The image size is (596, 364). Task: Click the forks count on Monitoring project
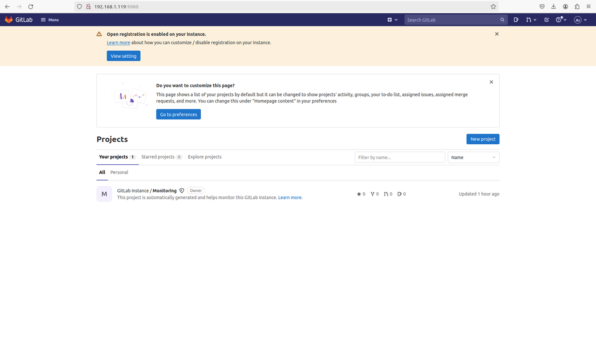pyautogui.click(x=374, y=194)
